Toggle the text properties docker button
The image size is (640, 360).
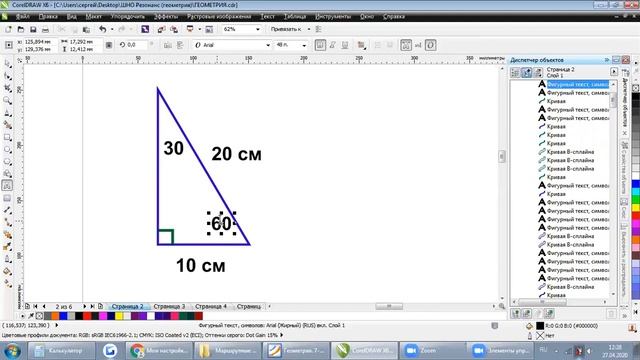coord(406,45)
